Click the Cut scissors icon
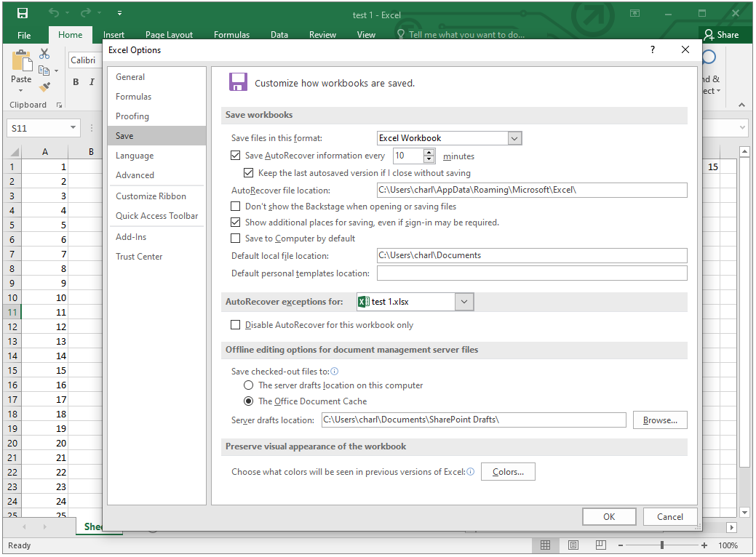 point(44,55)
